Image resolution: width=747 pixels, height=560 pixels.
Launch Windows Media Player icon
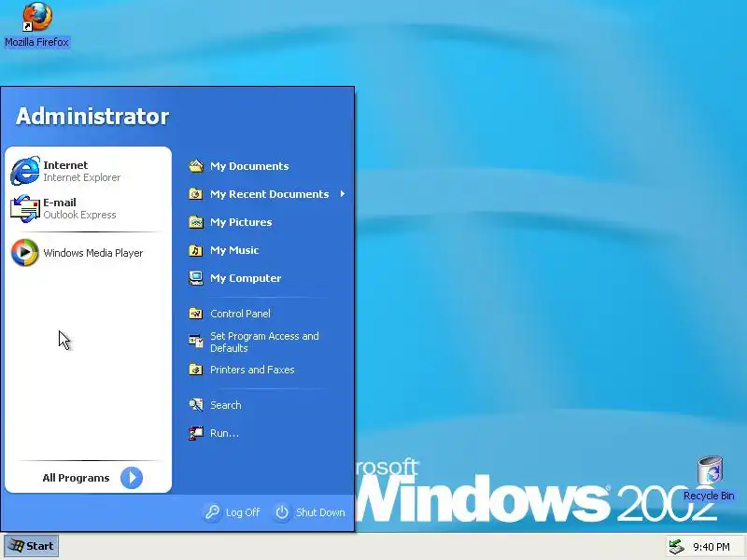(x=25, y=252)
